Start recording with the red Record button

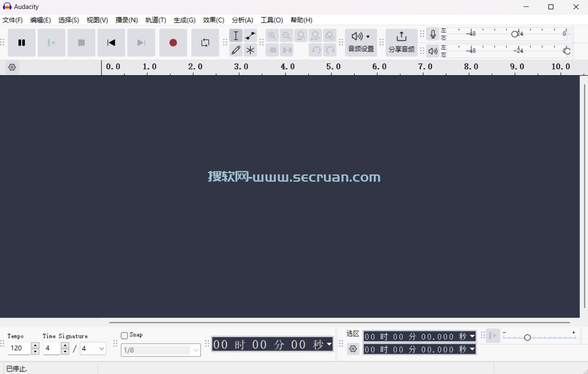(x=173, y=43)
